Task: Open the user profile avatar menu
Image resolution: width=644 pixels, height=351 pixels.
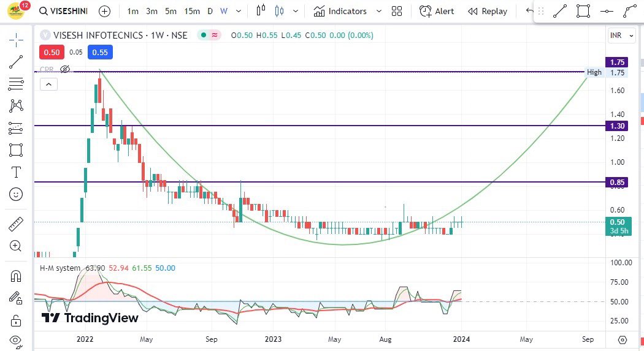Action: 15,10
